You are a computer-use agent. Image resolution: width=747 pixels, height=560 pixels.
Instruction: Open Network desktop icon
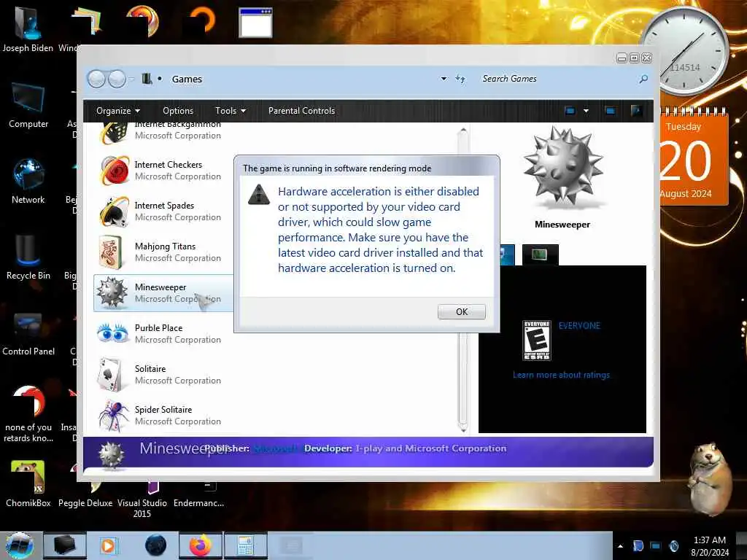(28, 181)
